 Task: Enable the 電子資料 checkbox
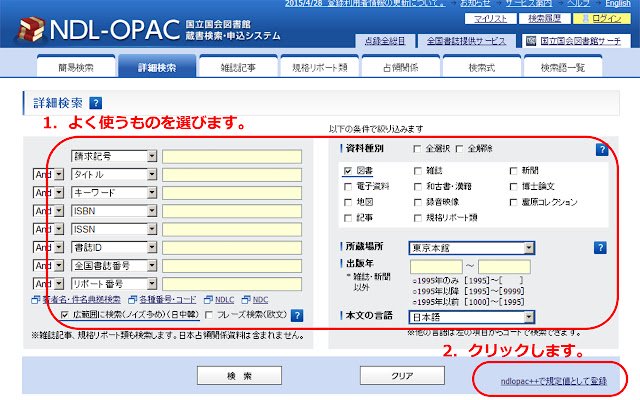tap(348, 187)
